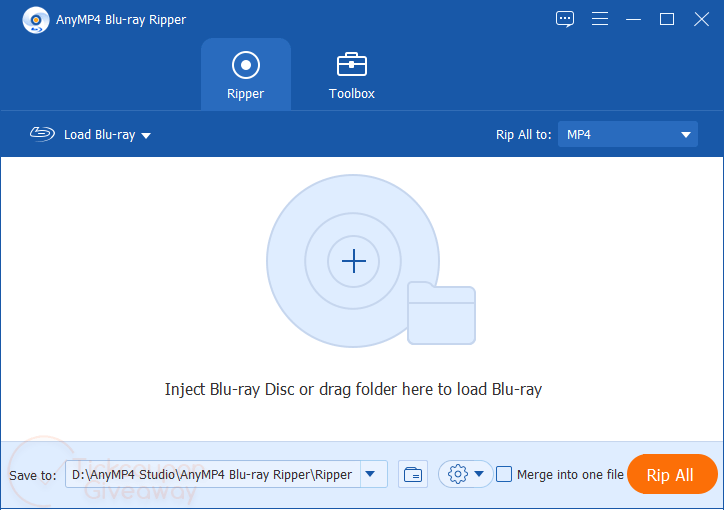Click the Rip All button
Image resolution: width=724 pixels, height=510 pixels.
672,474
